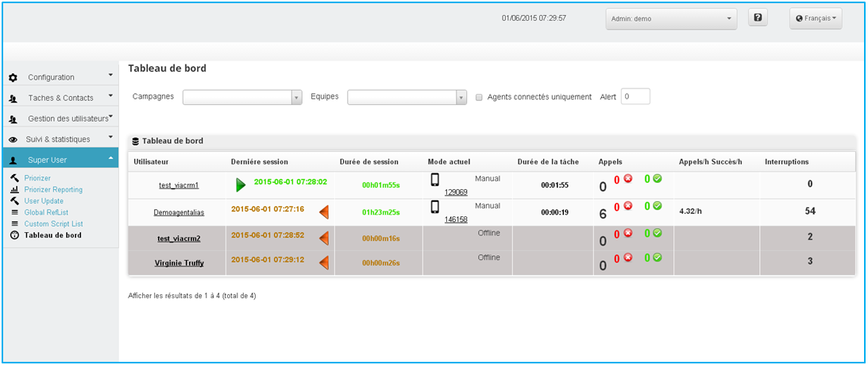The height and width of the screenshot is (365, 868).
Task: Sort by Durée de session column header
Action: (368, 161)
